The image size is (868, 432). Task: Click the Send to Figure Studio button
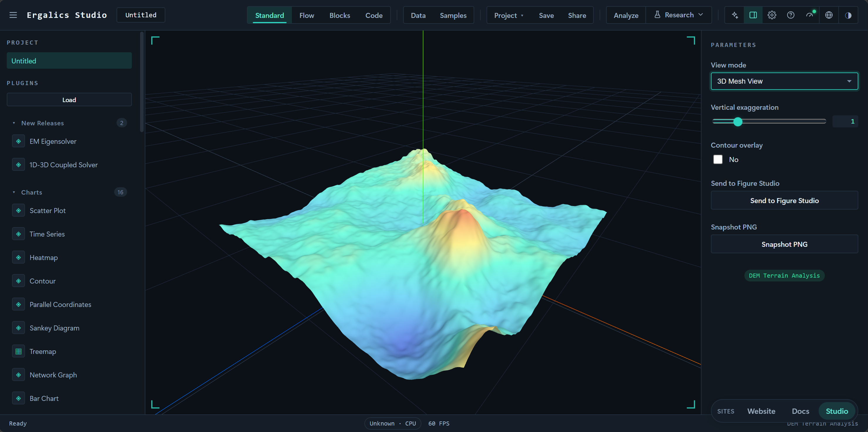(x=784, y=200)
